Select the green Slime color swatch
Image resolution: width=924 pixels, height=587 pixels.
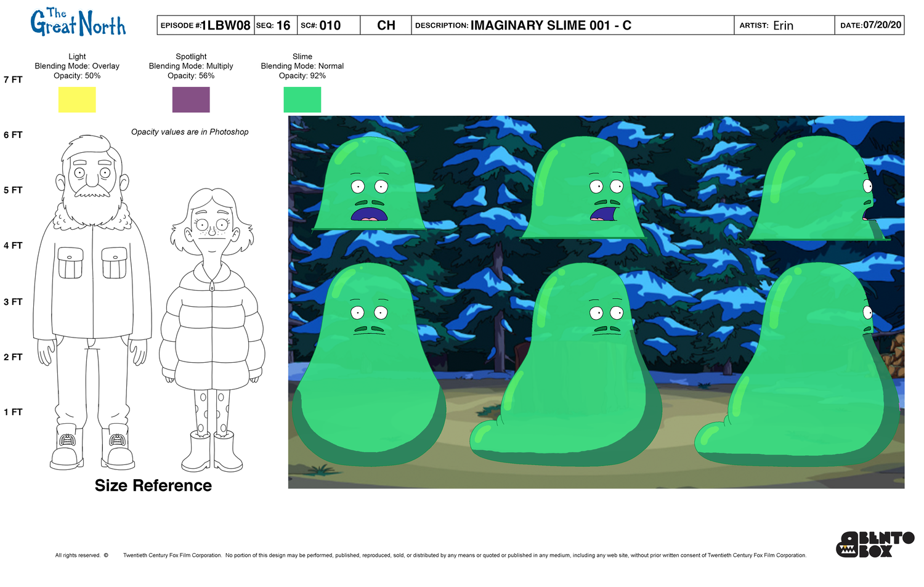[x=302, y=100]
